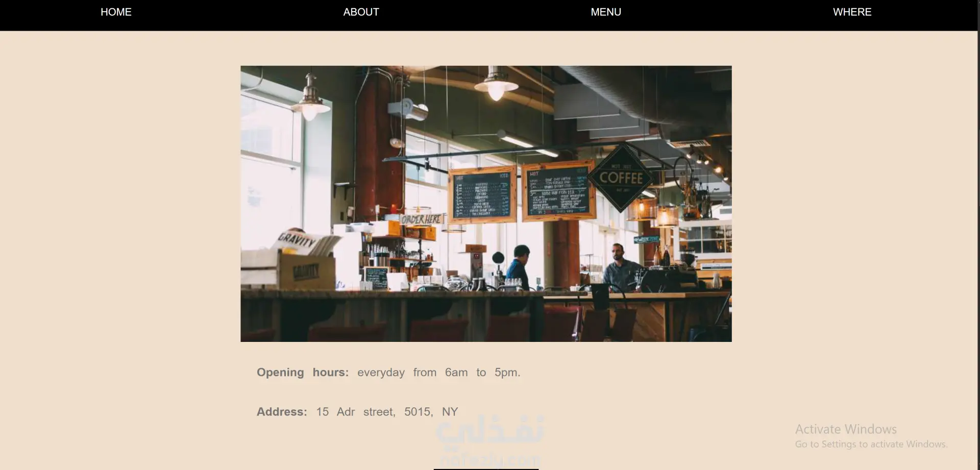Open the ABOUT navigation item
This screenshot has width=980, height=470.
tap(361, 12)
